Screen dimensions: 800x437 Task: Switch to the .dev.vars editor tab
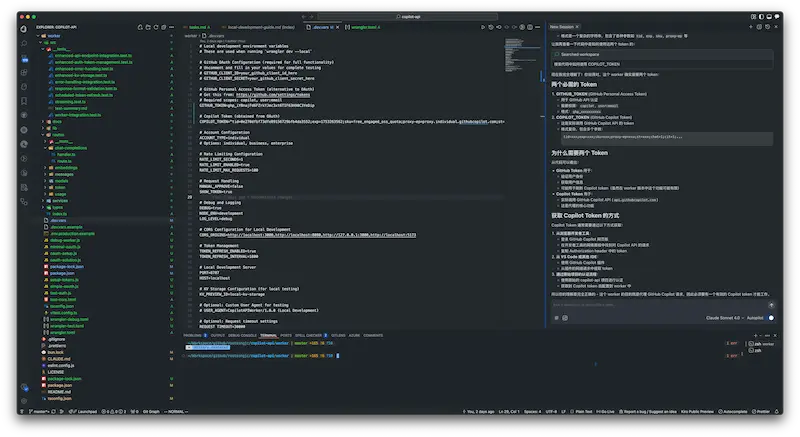pyautogui.click(x=320, y=27)
